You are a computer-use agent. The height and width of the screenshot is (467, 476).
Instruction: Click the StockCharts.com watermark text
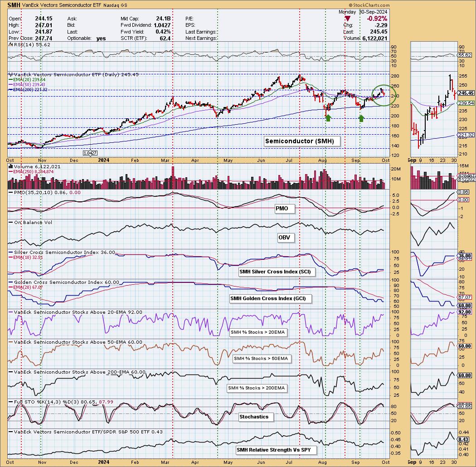pyautogui.click(x=369, y=5)
